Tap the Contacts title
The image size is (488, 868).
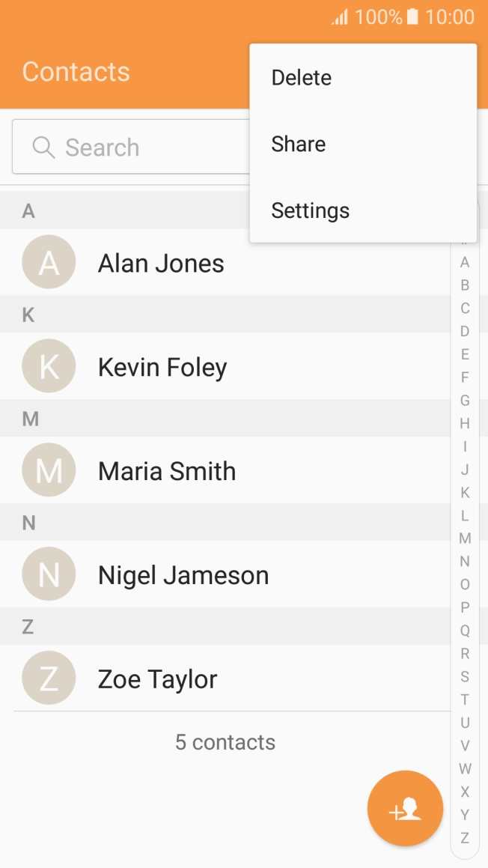coord(76,71)
